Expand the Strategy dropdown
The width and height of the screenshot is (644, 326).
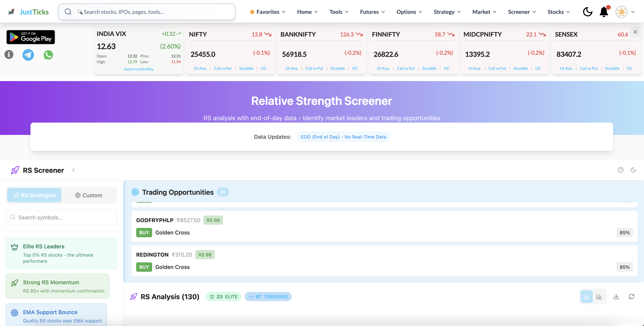pos(447,12)
